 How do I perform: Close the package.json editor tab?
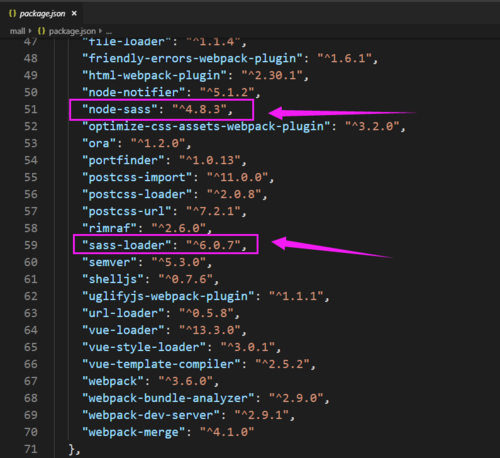(74, 13)
